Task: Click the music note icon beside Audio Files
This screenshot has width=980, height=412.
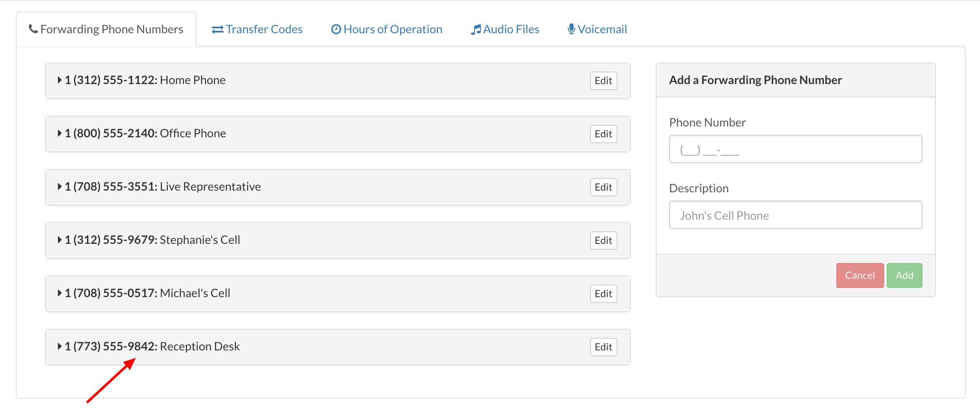Action: [x=475, y=29]
